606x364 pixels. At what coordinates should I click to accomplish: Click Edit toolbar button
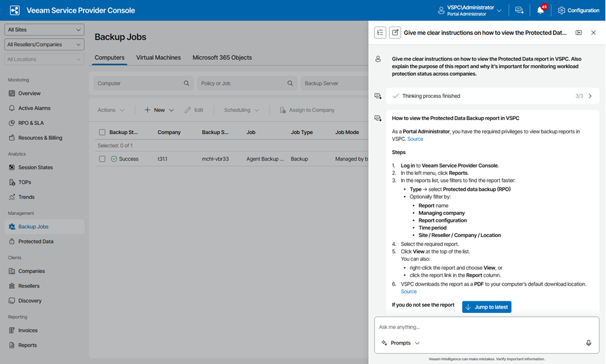(194, 110)
